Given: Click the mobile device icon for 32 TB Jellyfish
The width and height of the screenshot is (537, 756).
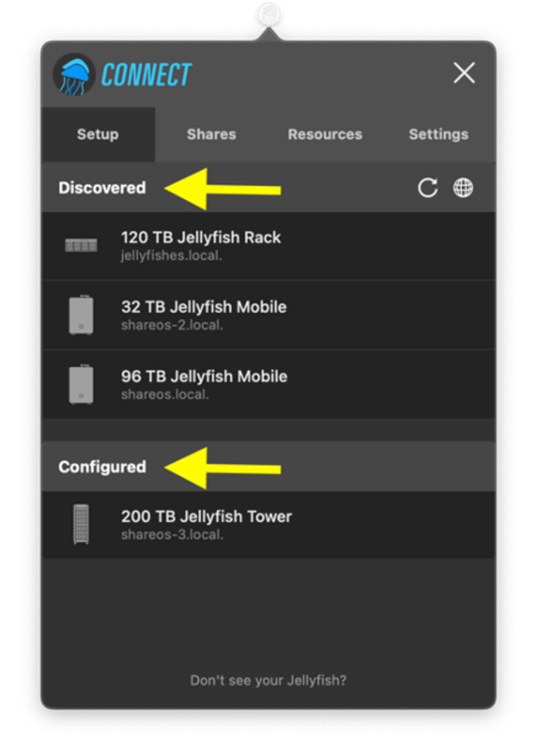Looking at the screenshot, I should [x=81, y=315].
